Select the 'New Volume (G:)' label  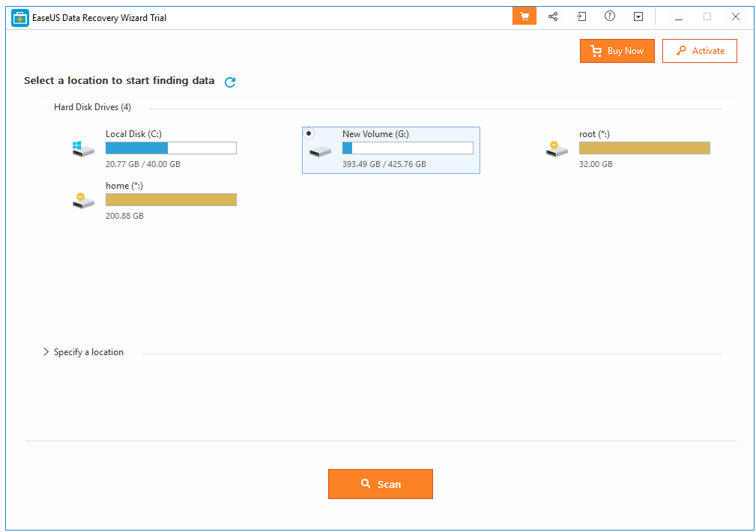[375, 134]
